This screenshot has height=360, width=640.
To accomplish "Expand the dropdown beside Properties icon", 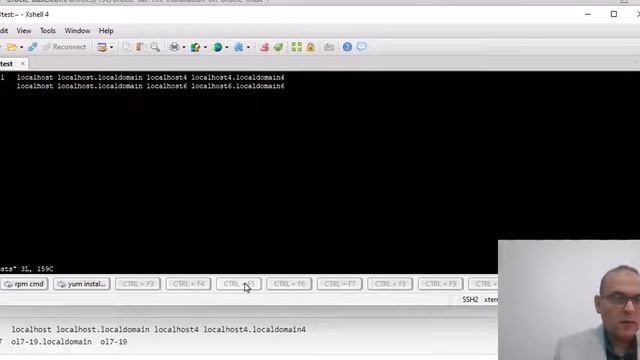I will (111, 47).
